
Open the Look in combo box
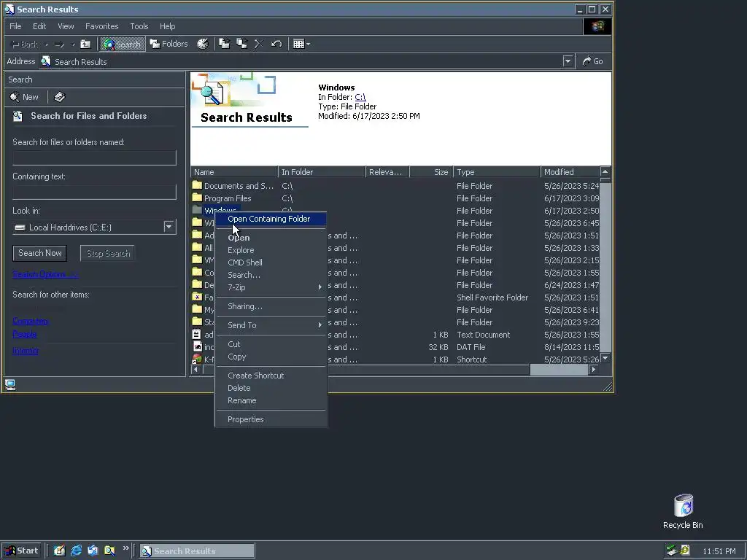[x=94, y=227]
